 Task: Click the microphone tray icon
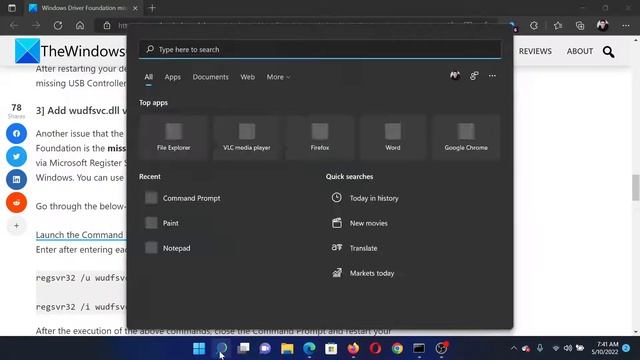pyautogui.click(x=540, y=348)
